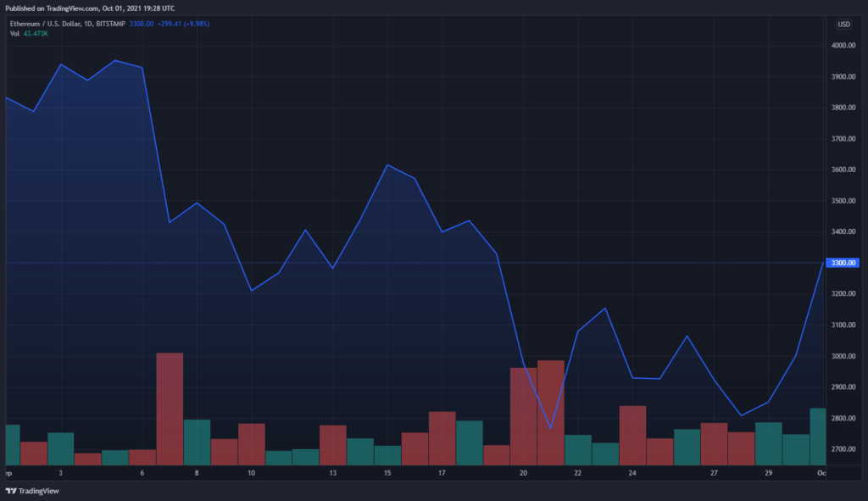
Task: Click the TradingView logo icon at bottom
Action: click(x=10, y=491)
